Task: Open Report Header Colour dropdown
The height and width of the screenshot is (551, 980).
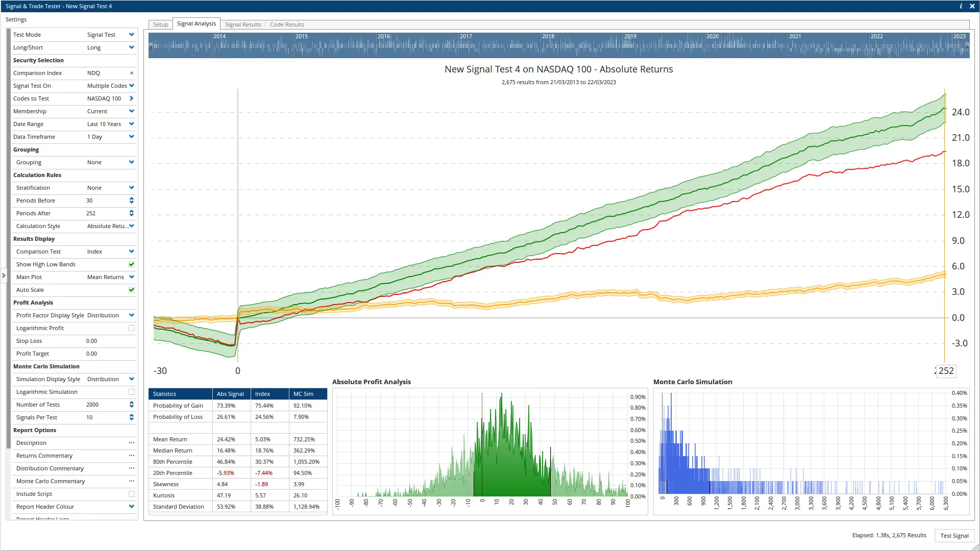Action: click(132, 507)
